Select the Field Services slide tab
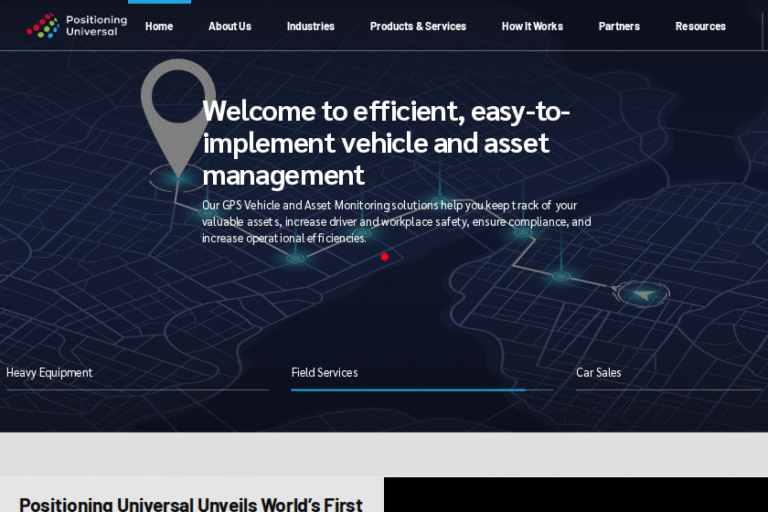The image size is (768, 512). (x=324, y=373)
